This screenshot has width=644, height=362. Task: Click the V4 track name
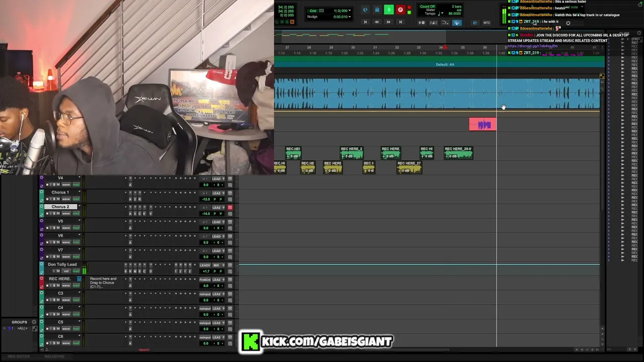60,178
